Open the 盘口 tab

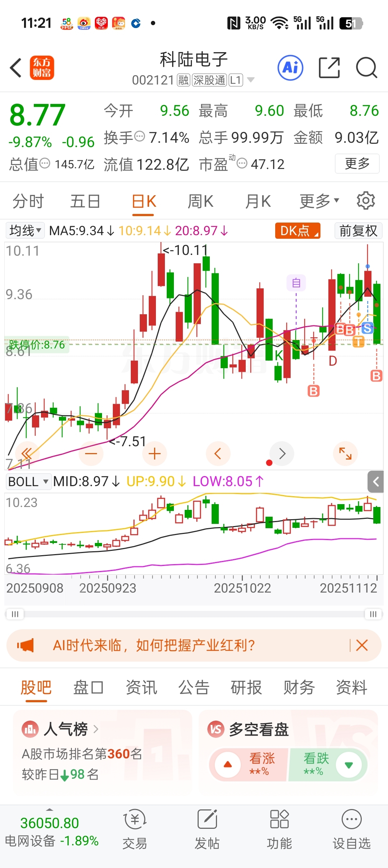pyautogui.click(x=88, y=687)
